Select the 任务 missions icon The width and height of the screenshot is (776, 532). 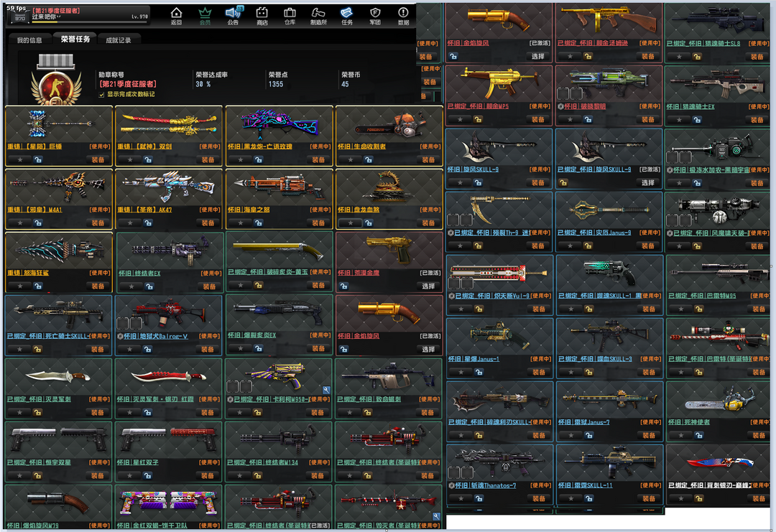coord(347,15)
